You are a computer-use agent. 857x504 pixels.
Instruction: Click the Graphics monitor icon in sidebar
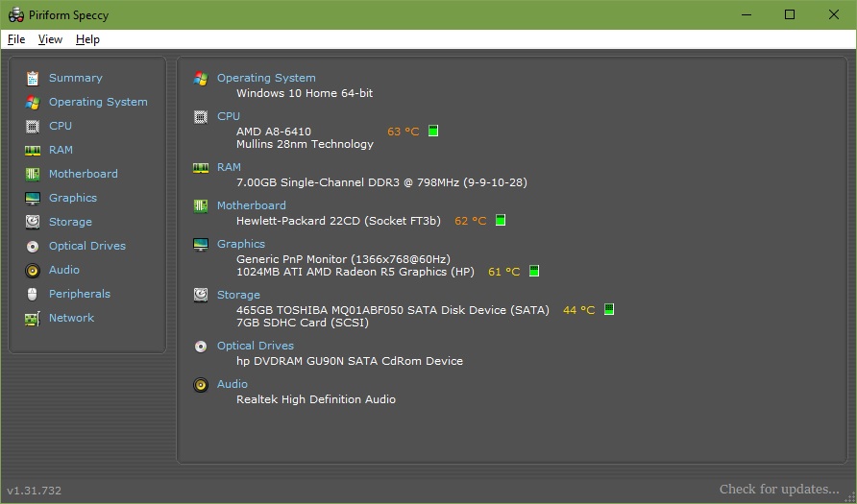pos(33,198)
